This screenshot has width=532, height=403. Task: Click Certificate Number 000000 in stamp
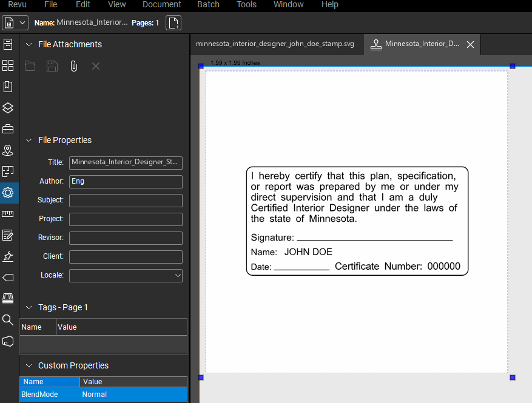397,267
